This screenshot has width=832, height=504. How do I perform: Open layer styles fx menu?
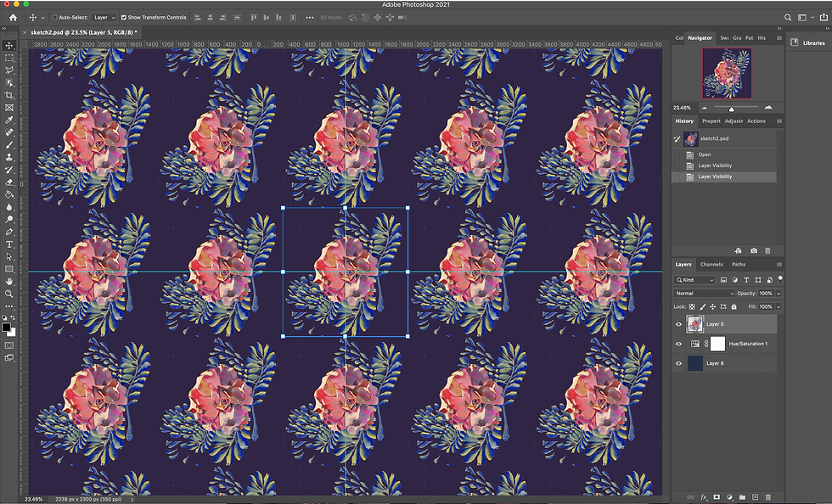704,497
